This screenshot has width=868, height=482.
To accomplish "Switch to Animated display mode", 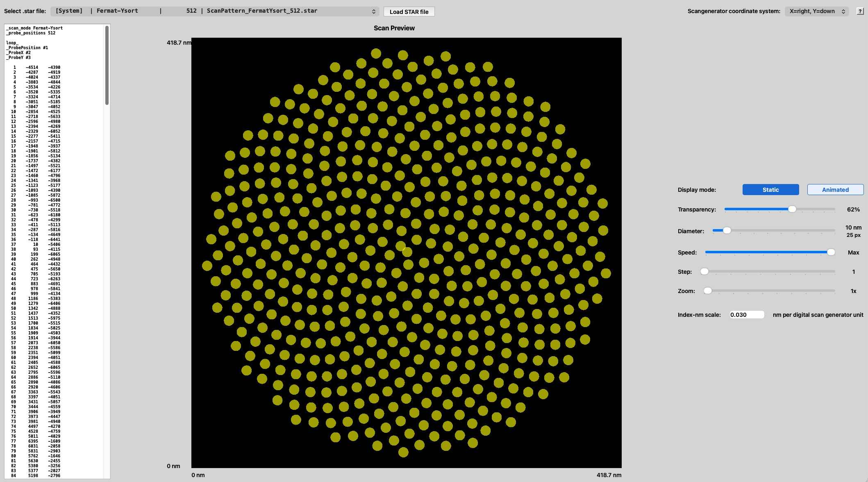I will (x=835, y=189).
